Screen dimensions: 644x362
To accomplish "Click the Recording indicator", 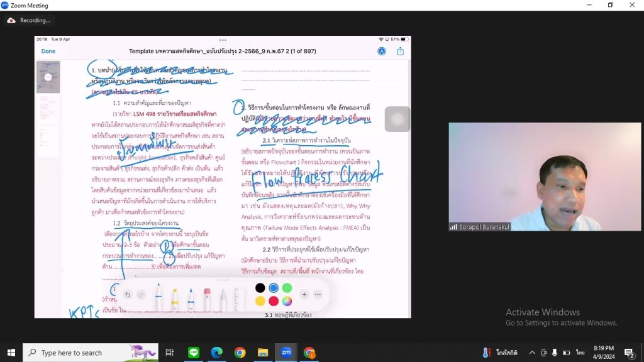I will coord(28,20).
